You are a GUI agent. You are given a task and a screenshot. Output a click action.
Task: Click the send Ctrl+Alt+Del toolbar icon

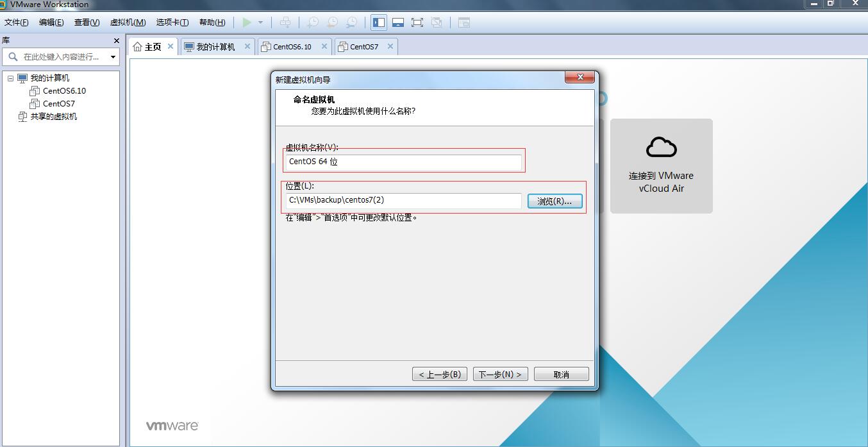point(285,22)
